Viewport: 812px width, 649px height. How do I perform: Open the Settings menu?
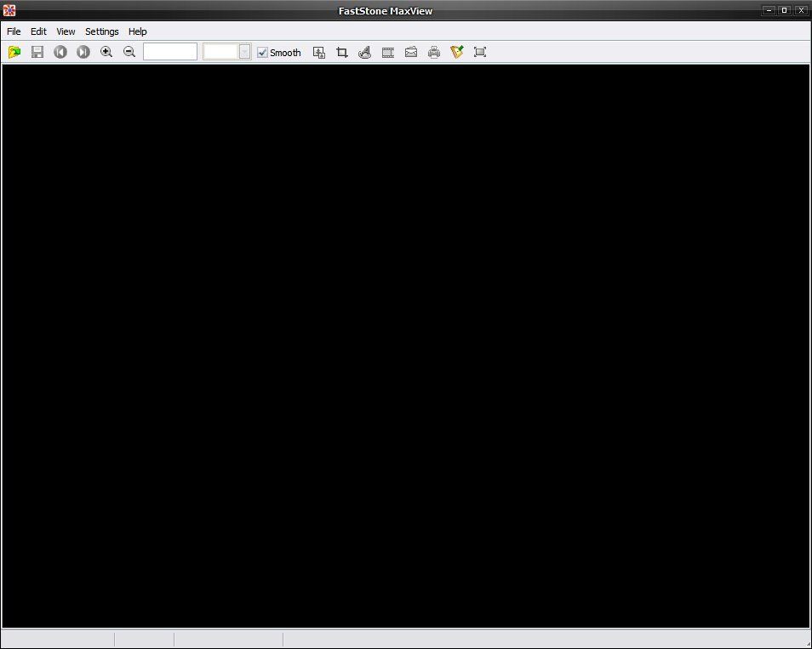coord(101,31)
